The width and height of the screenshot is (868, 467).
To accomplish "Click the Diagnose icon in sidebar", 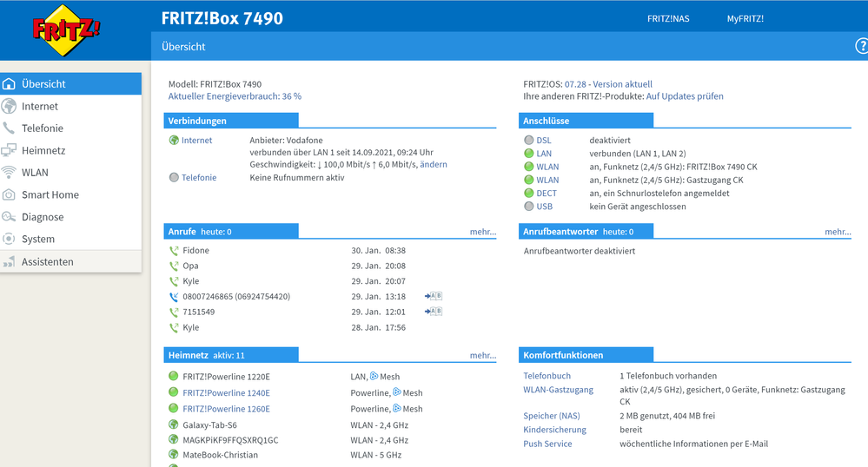I will point(9,217).
